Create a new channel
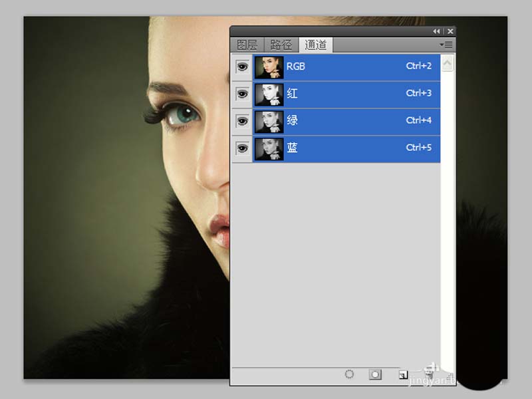The width and height of the screenshot is (532, 399). pyautogui.click(x=403, y=375)
